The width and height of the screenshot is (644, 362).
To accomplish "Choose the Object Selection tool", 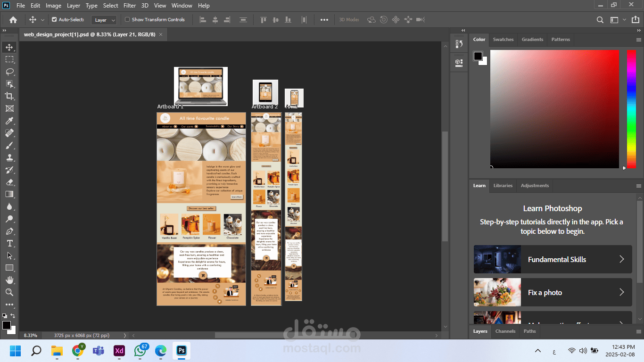I will [x=9, y=84].
